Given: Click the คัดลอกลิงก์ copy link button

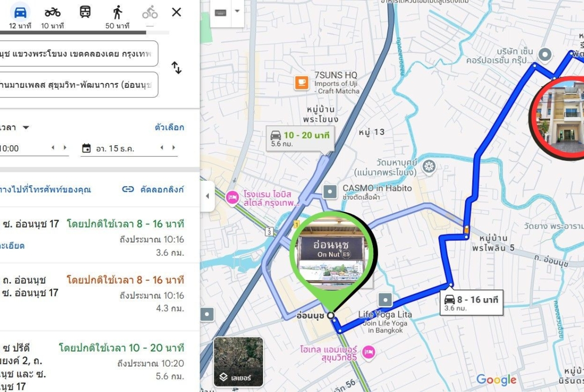Looking at the screenshot, I should click(x=153, y=189).
